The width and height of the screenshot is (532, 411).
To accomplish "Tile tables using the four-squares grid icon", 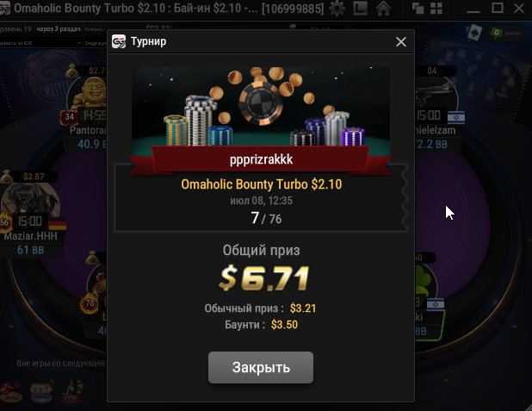I will (436, 8).
